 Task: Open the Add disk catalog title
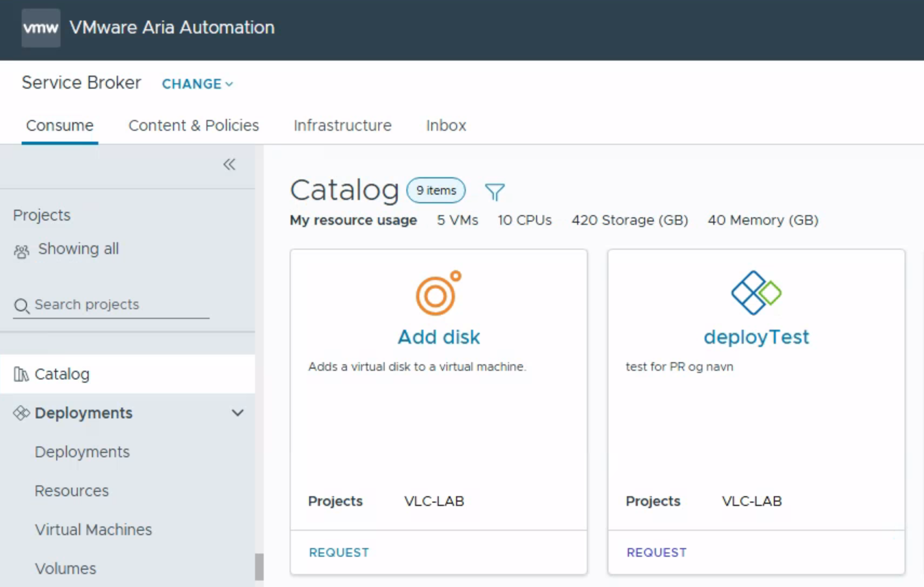[x=439, y=337]
